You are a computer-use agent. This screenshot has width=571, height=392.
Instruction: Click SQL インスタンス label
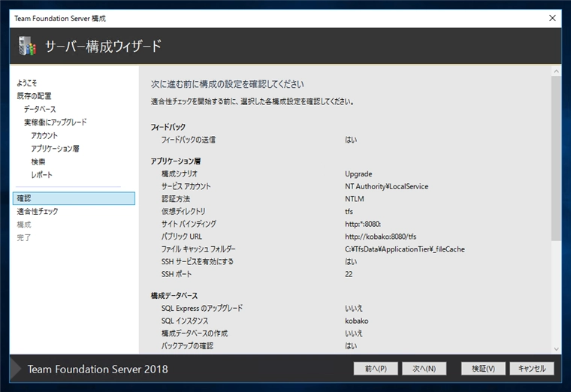[185, 321]
